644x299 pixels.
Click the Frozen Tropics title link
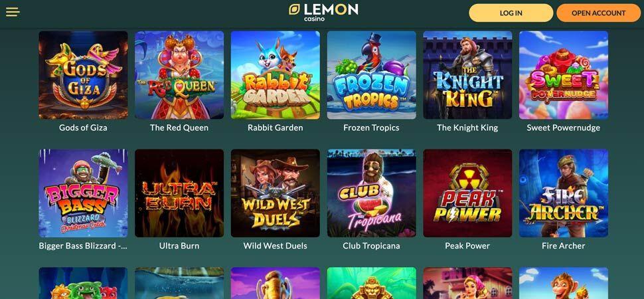[371, 128]
